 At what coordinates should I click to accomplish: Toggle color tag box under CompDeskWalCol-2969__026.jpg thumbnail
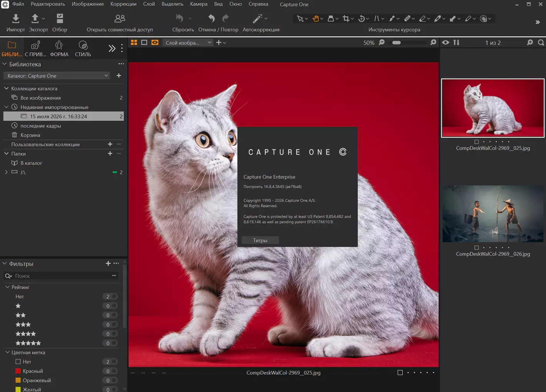476,248
